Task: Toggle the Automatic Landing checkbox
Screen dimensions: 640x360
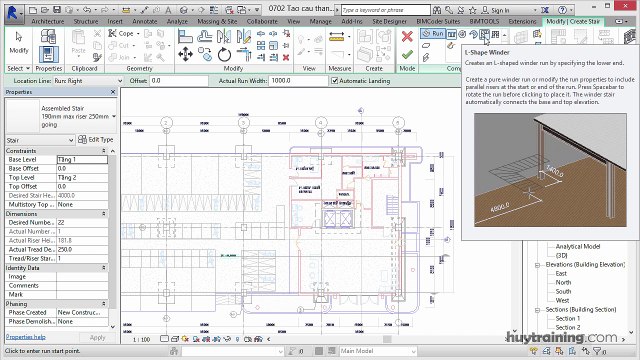Action: pyautogui.click(x=335, y=81)
